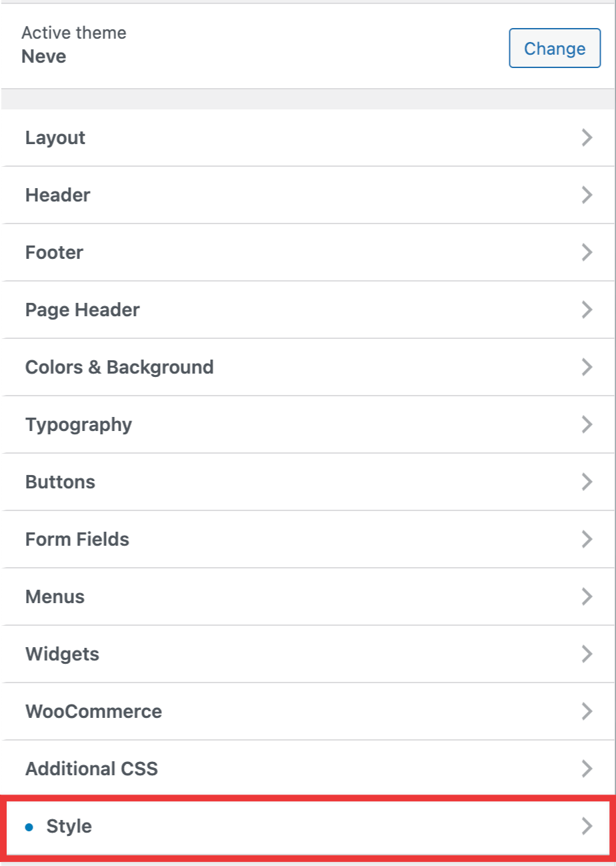Click the arrow icon in Buttons row
616x866 pixels.
point(587,482)
